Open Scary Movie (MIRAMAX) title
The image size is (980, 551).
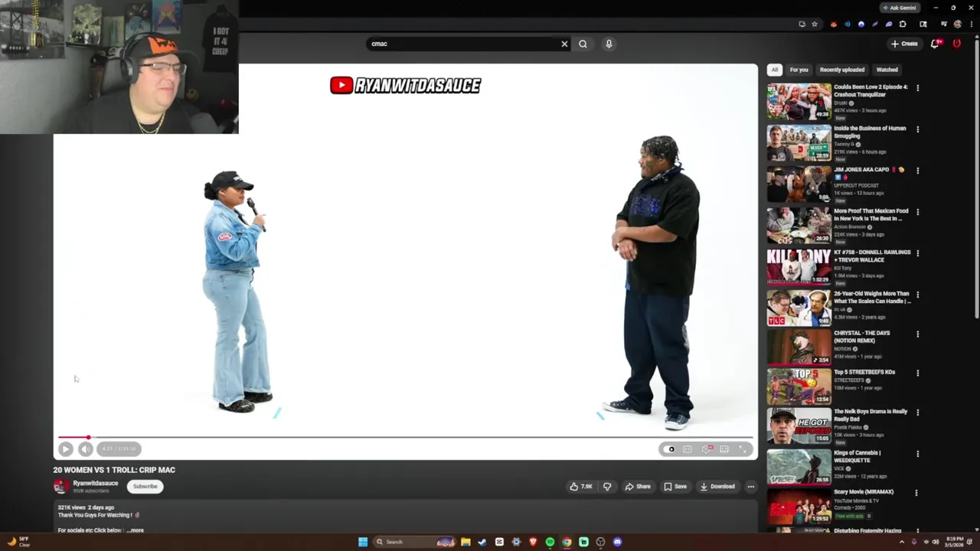click(864, 492)
